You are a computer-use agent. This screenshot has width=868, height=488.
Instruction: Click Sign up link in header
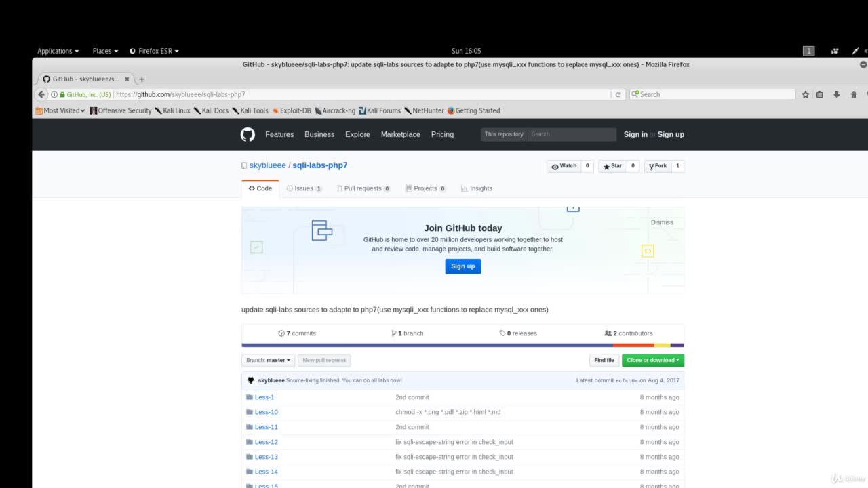[x=671, y=134]
